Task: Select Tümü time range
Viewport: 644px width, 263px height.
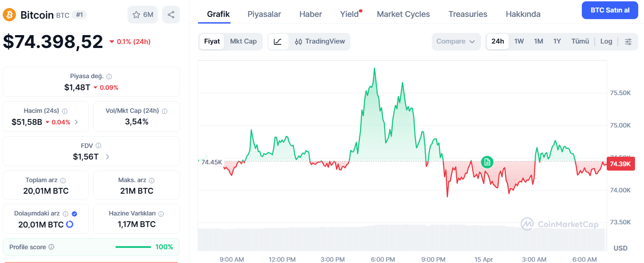Action: (580, 41)
